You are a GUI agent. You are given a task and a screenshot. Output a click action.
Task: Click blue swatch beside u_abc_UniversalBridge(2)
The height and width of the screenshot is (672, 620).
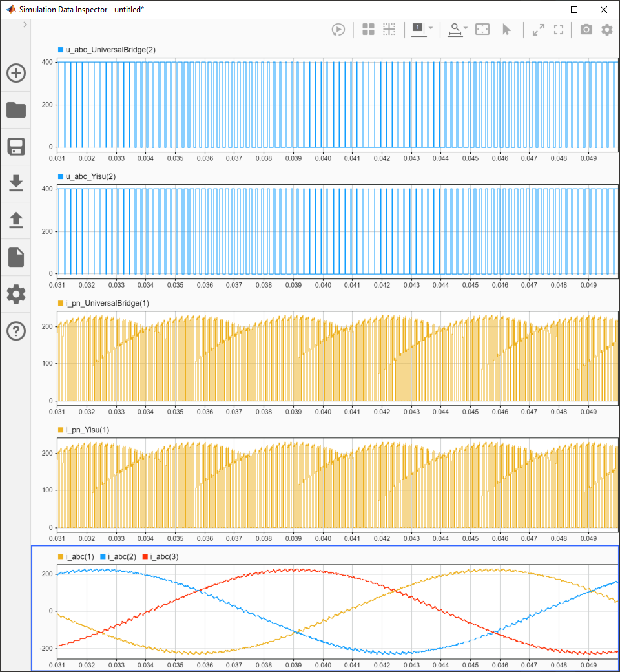tap(61, 50)
